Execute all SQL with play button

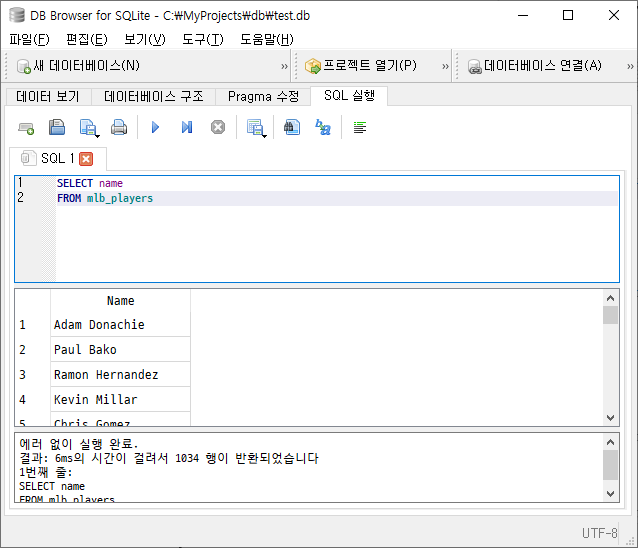coord(155,127)
